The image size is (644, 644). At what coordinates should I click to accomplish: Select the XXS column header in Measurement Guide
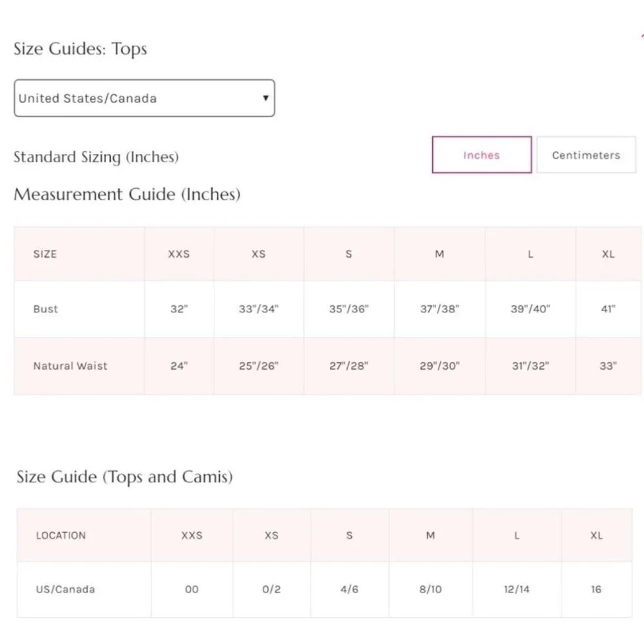click(179, 254)
